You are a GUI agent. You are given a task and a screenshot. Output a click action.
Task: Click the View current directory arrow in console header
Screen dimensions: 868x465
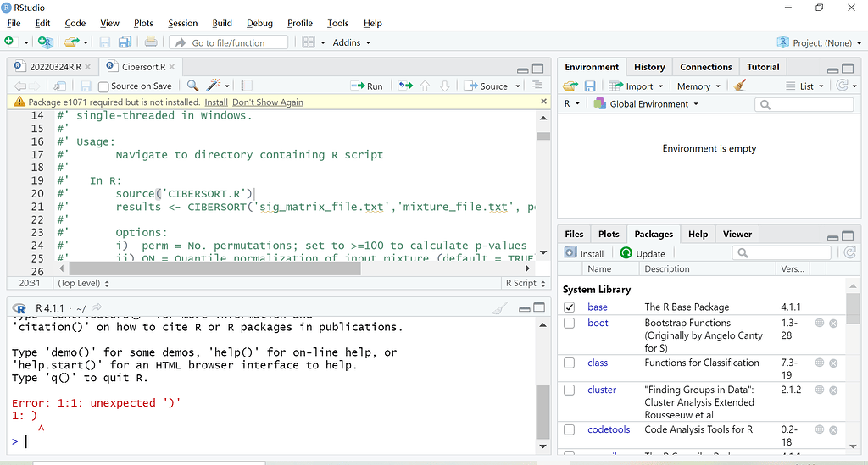coord(97,307)
